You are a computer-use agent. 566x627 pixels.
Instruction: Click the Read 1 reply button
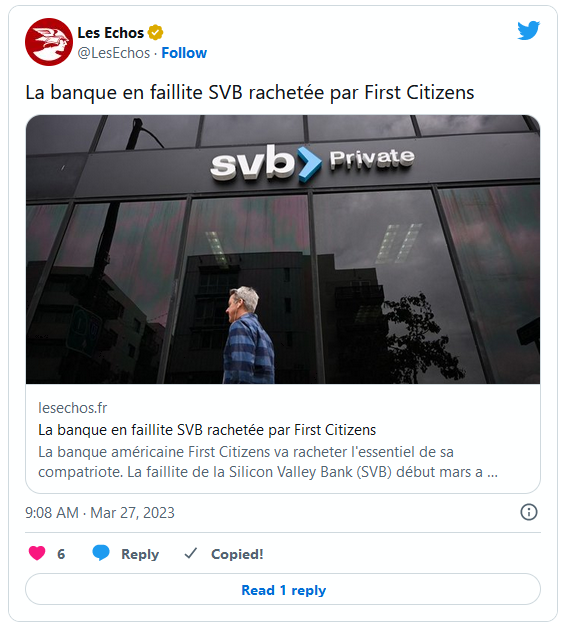coord(283,590)
